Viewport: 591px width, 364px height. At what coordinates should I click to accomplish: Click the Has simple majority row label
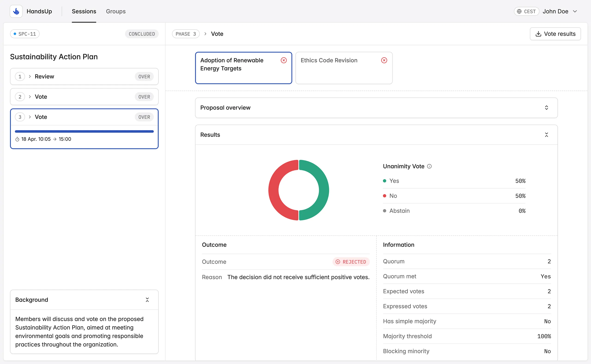point(410,321)
